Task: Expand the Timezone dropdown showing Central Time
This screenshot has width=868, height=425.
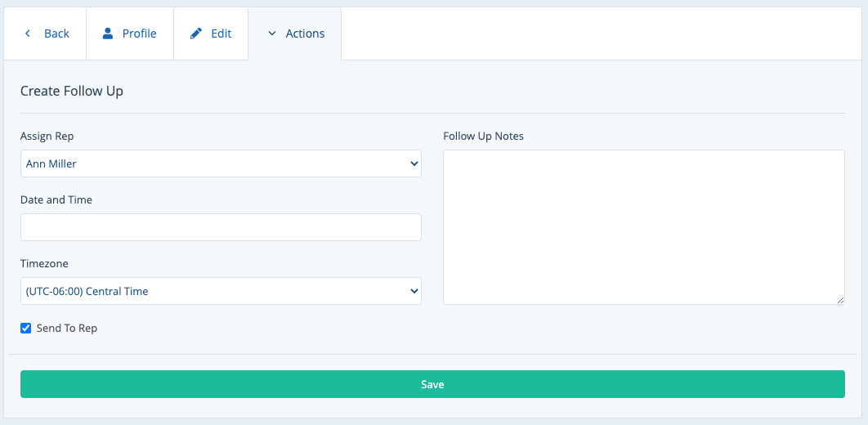Action: (213, 291)
